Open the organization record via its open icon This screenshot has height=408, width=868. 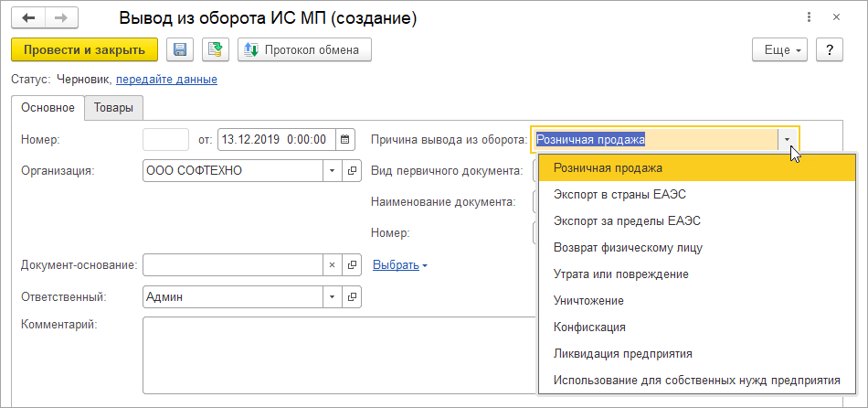(x=352, y=170)
